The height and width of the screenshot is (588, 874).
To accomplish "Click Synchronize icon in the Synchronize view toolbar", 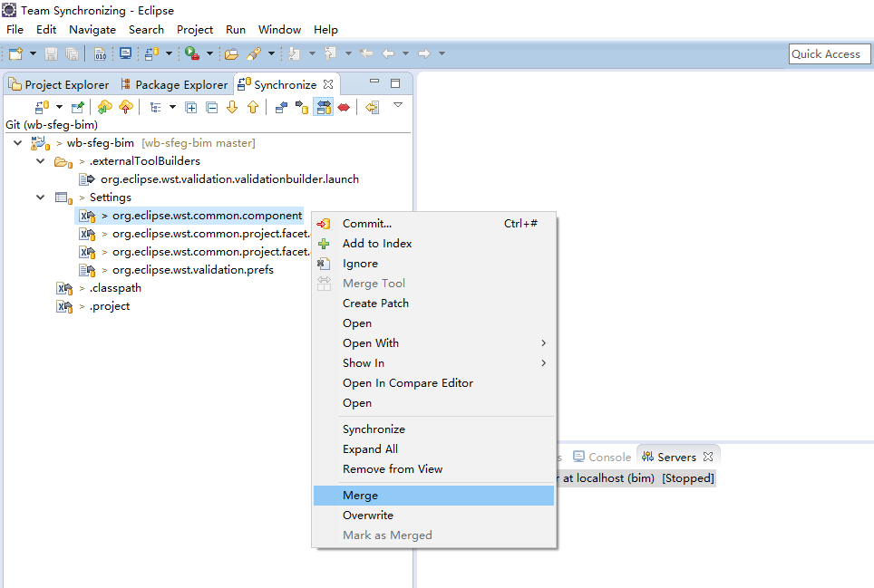I will tap(42, 107).
